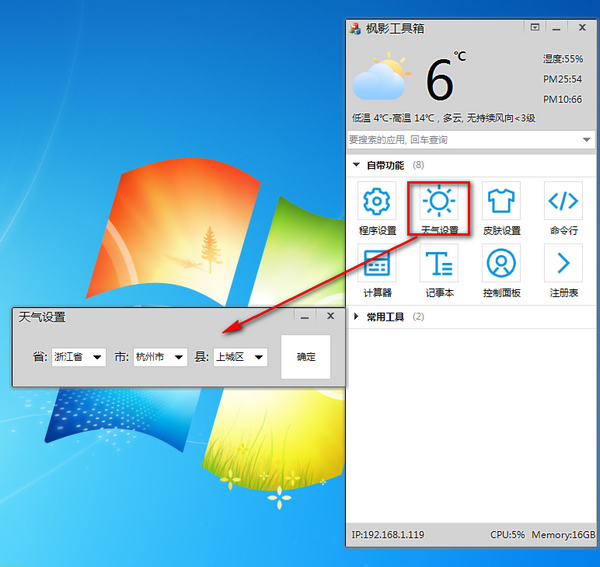
Task: Open 程序设置 (program settings) gear icon
Action: tap(377, 201)
